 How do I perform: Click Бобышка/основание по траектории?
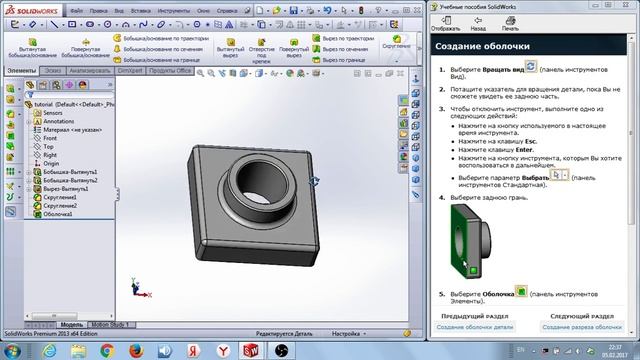point(161,38)
